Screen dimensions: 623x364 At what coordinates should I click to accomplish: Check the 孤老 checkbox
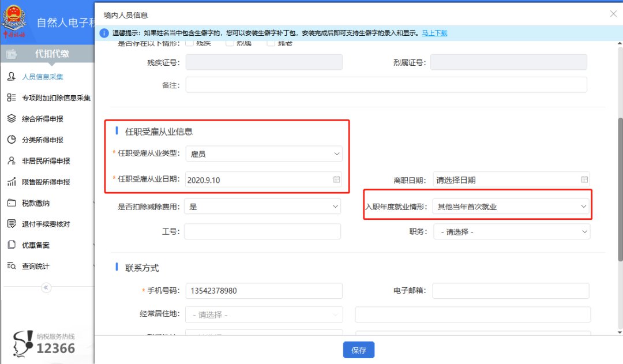pos(271,43)
